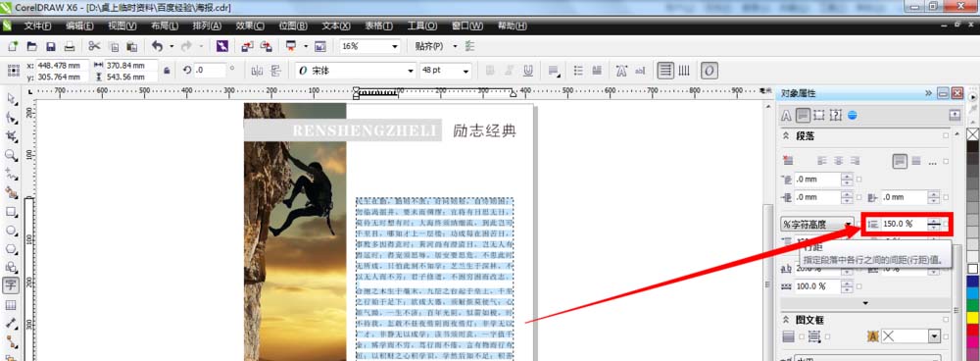Collapse the 段落 section chevrons
980x361 pixels.
(786, 135)
